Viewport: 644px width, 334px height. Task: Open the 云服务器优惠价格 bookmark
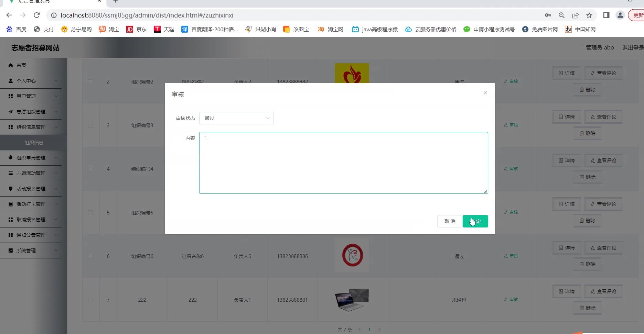430,29
